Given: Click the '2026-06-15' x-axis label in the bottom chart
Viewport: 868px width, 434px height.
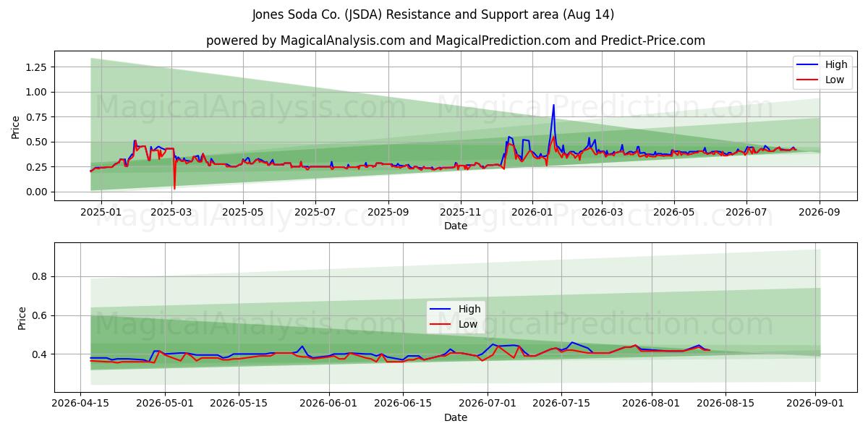Looking at the screenshot, I should coord(404,404).
